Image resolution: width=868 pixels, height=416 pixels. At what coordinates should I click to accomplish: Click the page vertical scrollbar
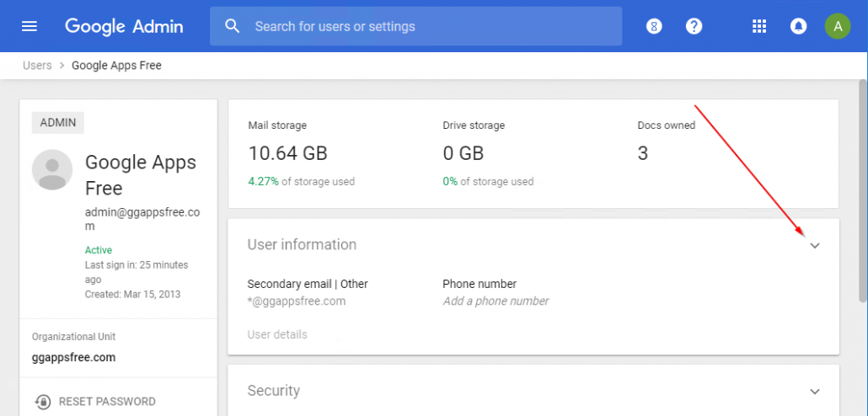[x=863, y=191]
